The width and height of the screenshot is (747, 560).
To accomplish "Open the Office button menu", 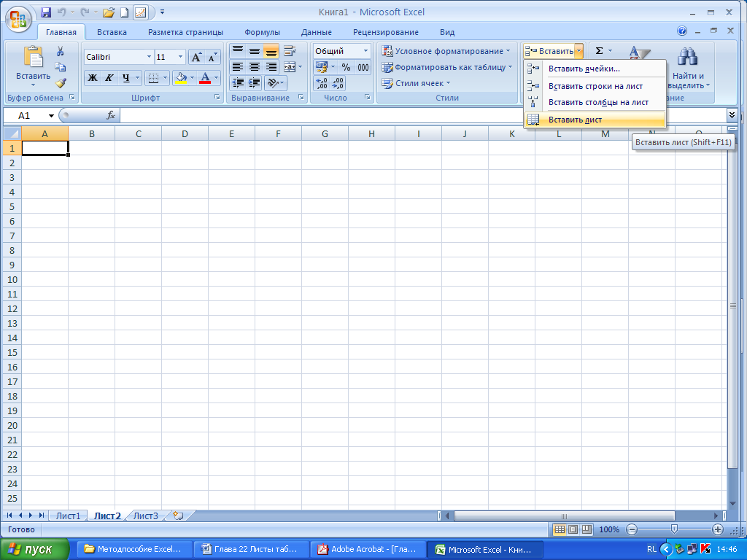I will 18,19.
